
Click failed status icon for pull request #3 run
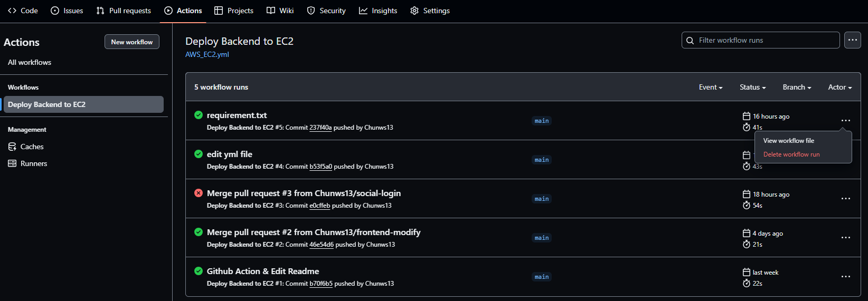[x=199, y=193]
